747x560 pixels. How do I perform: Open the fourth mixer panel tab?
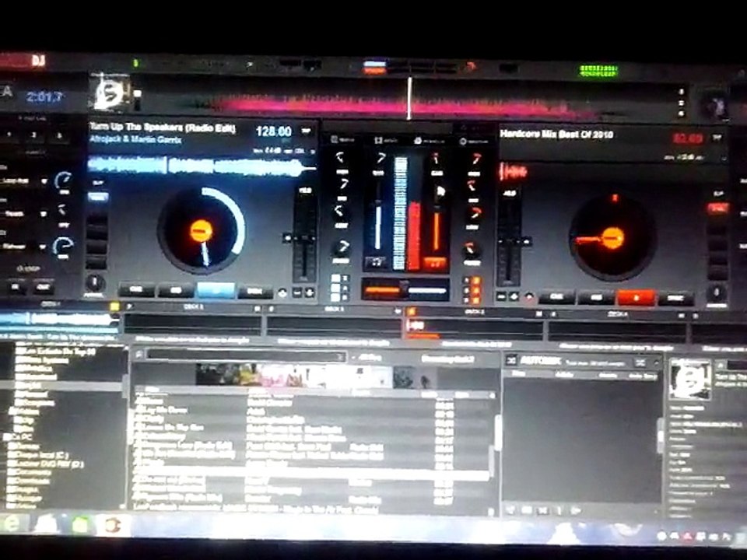point(474,142)
